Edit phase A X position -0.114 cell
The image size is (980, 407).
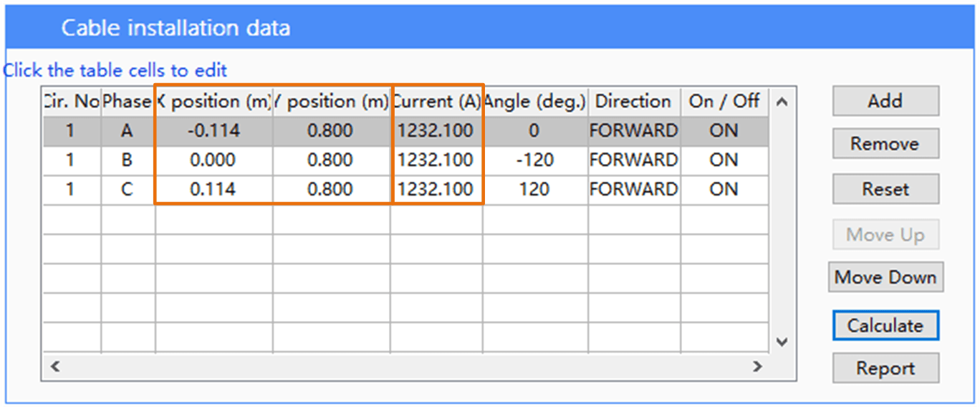[x=213, y=131]
